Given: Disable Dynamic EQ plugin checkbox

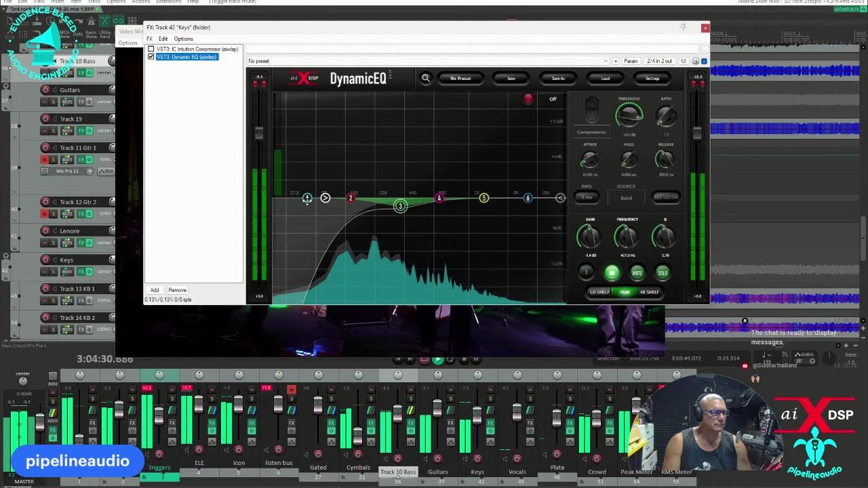Looking at the screenshot, I should click(151, 57).
